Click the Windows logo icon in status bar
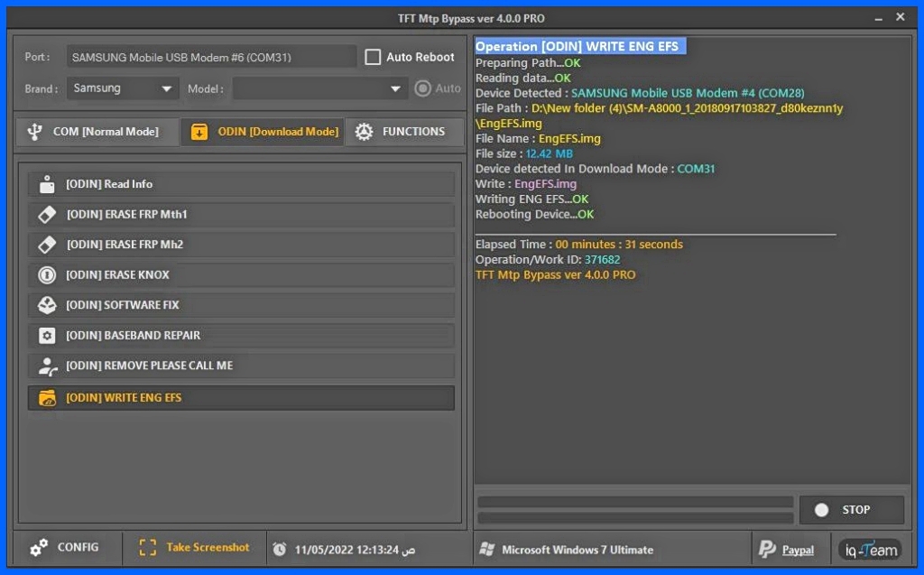Viewport: 924px width, 575px height. point(486,550)
